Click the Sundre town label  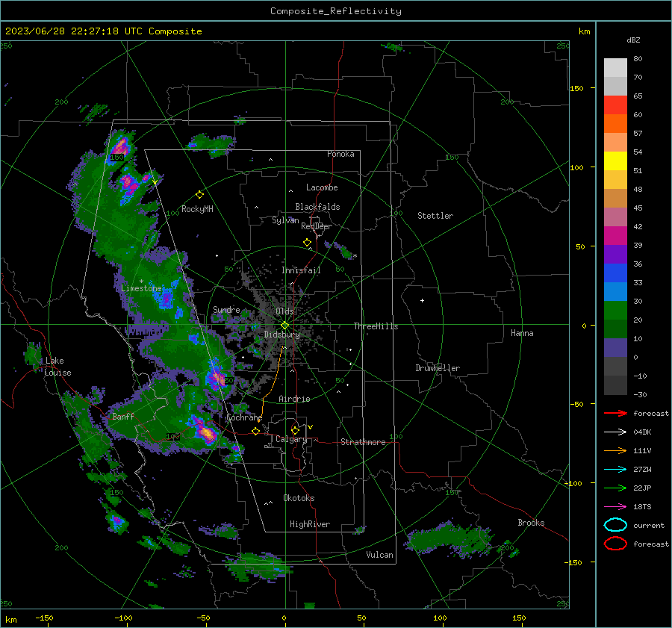tap(226, 309)
